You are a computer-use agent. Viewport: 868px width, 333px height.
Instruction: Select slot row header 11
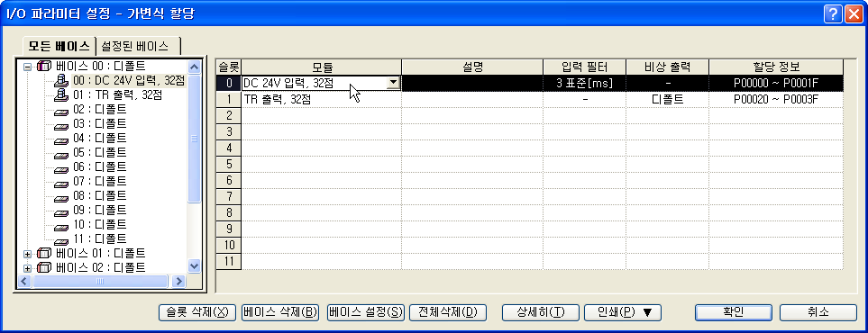tap(229, 261)
